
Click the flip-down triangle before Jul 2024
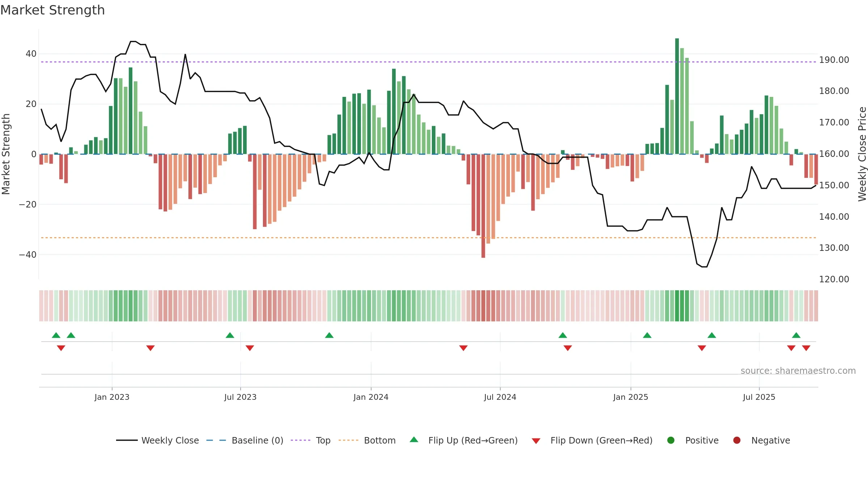coord(463,348)
